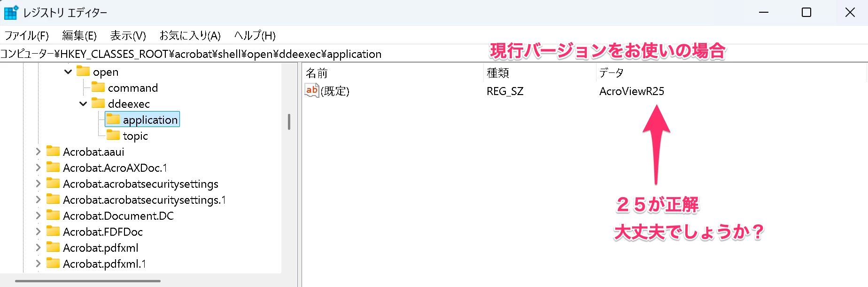Minimize the Registry Editor window
Screen dimensions: 868x287
[764, 12]
